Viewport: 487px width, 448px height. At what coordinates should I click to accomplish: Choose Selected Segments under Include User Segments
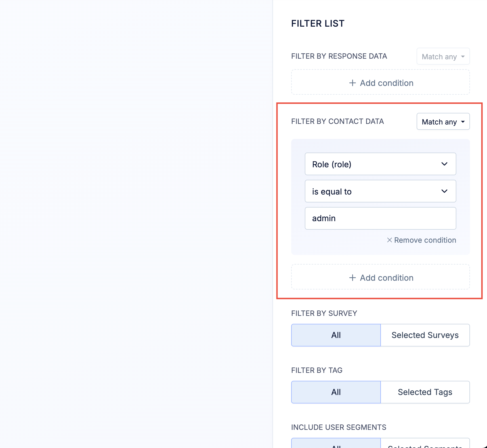425,444
